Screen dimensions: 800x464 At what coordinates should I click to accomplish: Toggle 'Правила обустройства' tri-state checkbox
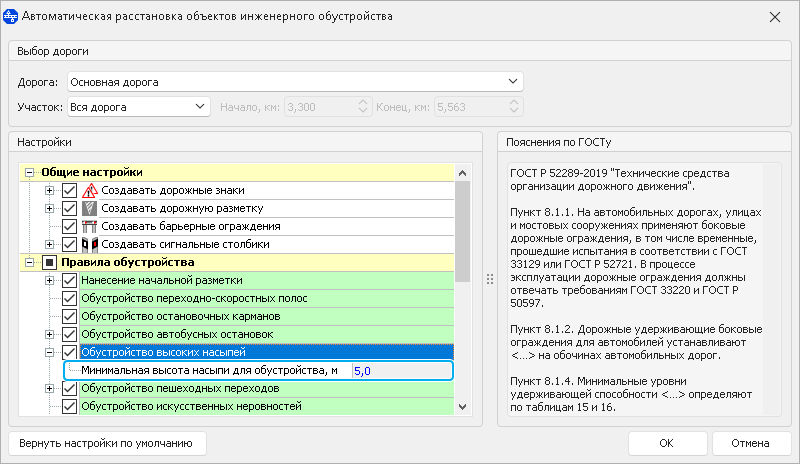(49, 262)
